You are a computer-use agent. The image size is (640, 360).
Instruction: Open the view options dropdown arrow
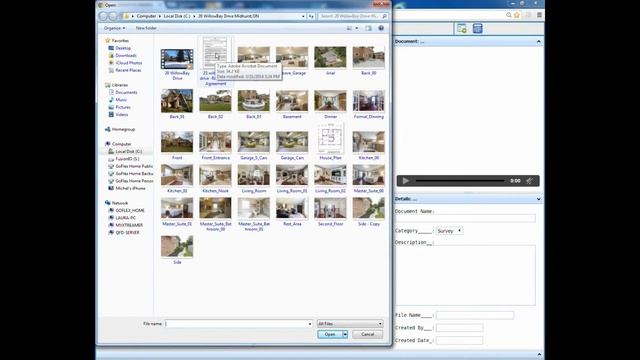[x=357, y=28]
